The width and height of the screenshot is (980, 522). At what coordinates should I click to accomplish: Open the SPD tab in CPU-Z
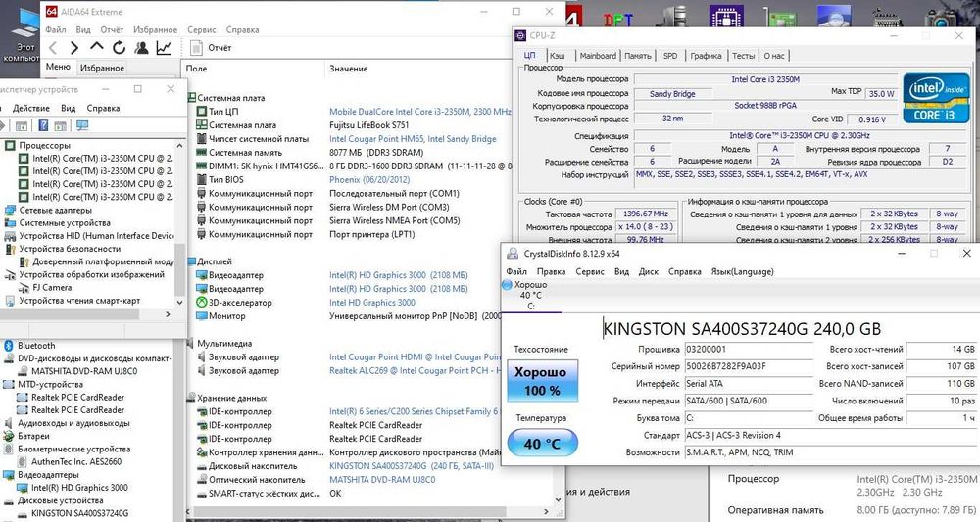point(670,56)
